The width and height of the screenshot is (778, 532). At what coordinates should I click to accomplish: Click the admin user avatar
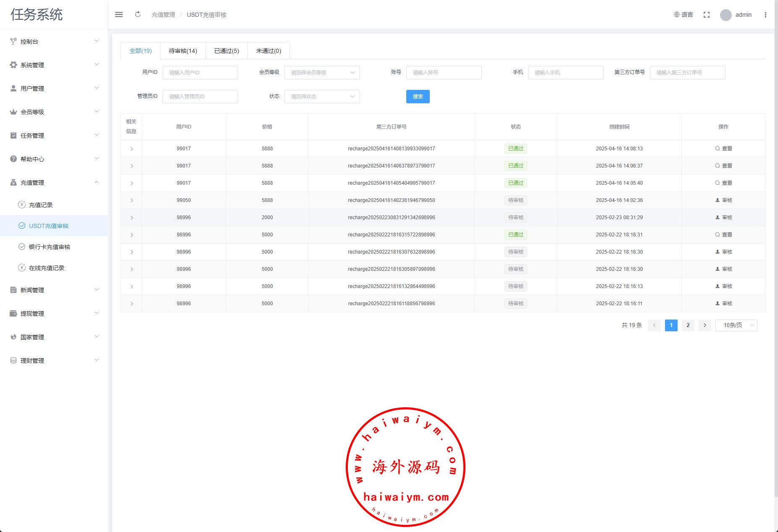pyautogui.click(x=726, y=15)
